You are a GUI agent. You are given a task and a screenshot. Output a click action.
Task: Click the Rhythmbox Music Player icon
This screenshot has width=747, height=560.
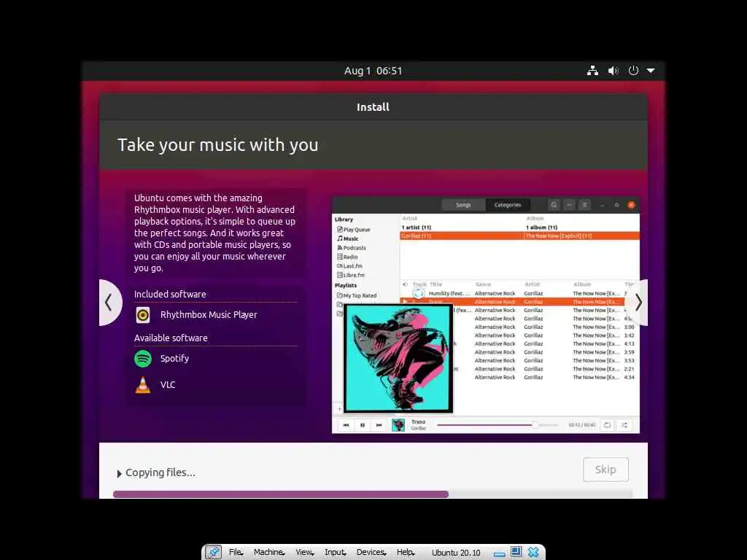point(143,315)
